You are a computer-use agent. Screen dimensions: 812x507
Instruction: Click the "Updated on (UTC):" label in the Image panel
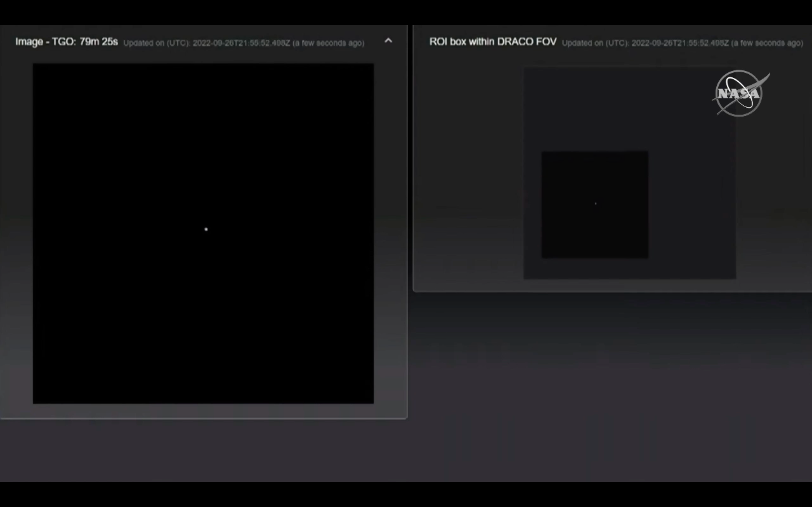tap(156, 43)
